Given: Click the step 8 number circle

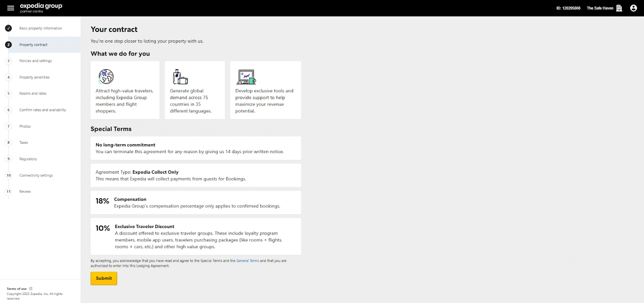Looking at the screenshot, I should [x=8, y=143].
